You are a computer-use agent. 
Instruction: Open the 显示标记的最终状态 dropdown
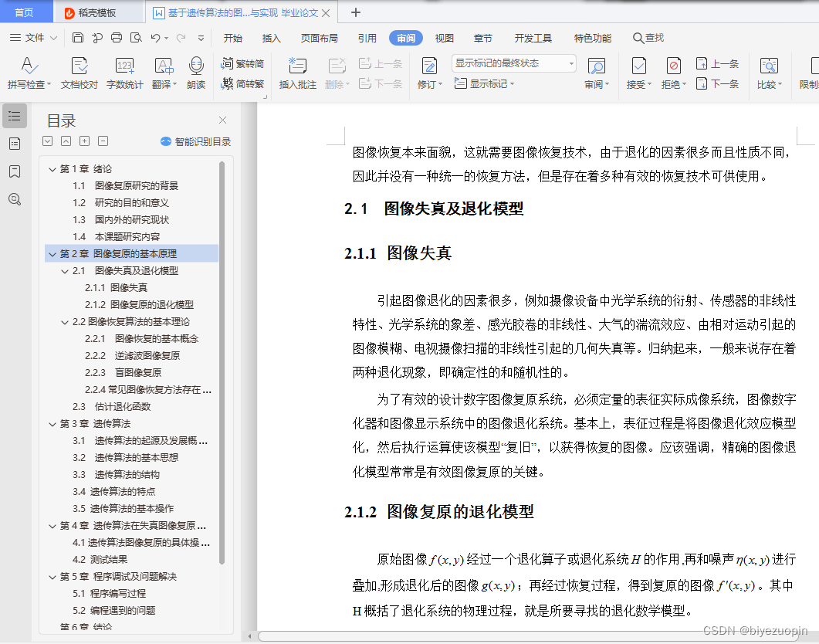click(514, 63)
